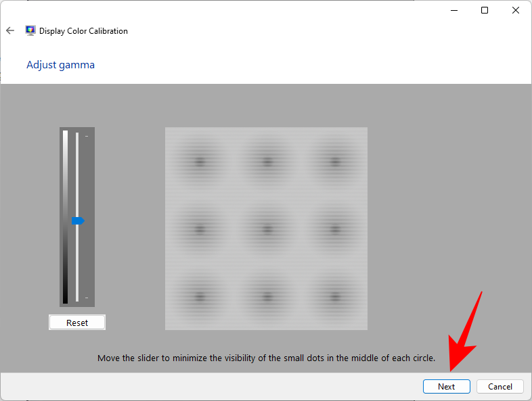Proceed with the Next button
Viewport: 532px width, 401px height.
446,386
